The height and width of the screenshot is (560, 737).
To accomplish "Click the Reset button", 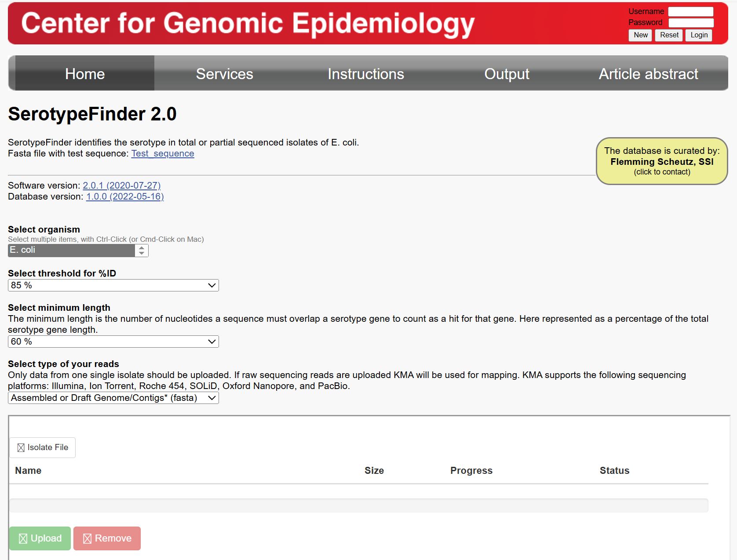I will [669, 35].
